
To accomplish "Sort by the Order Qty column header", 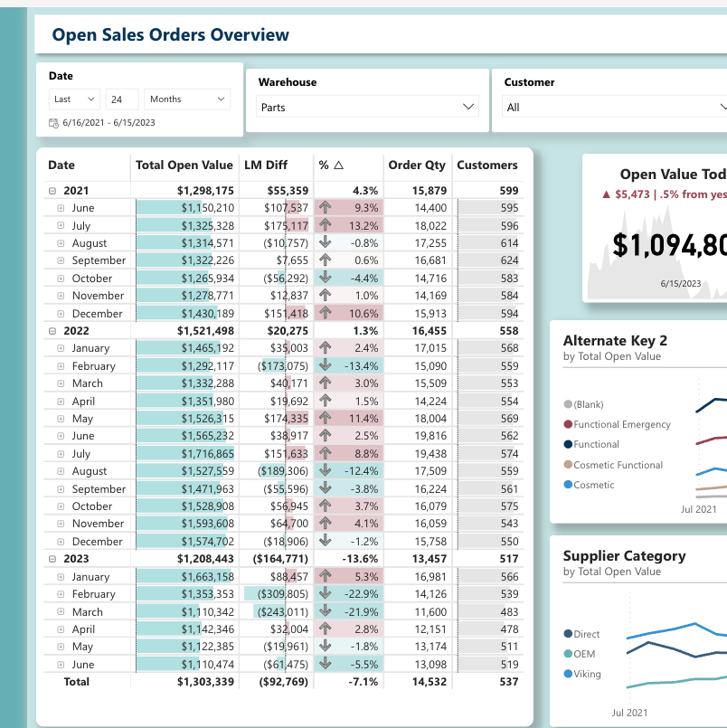I will pos(417,165).
